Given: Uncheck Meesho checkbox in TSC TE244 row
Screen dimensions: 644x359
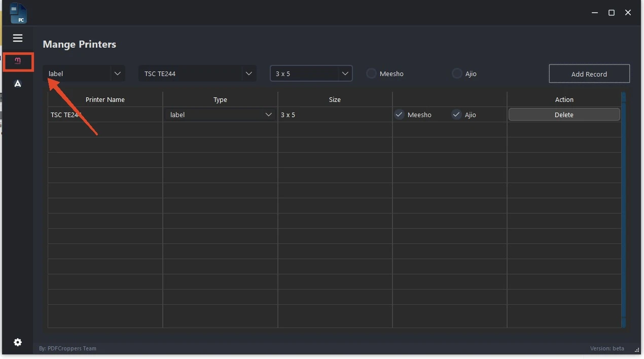Looking at the screenshot, I should (x=400, y=115).
